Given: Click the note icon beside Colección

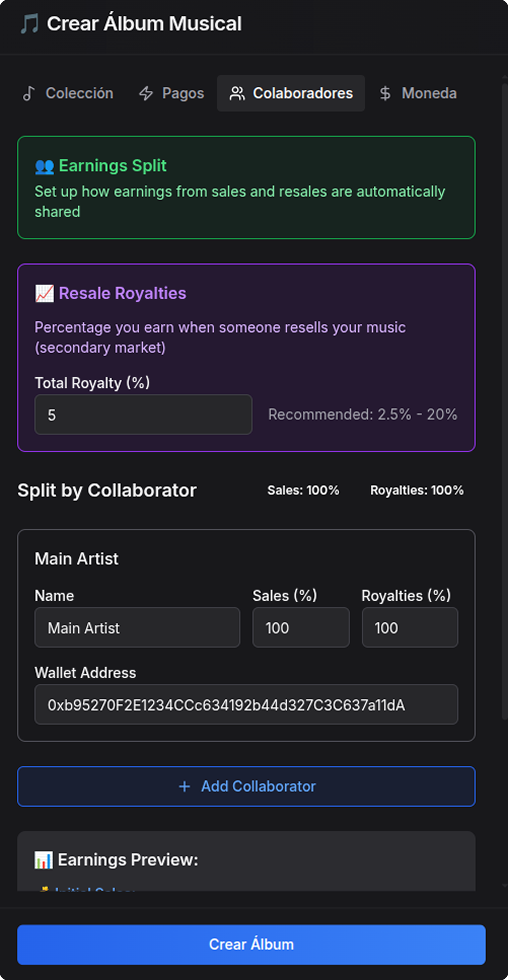Looking at the screenshot, I should 29,94.
